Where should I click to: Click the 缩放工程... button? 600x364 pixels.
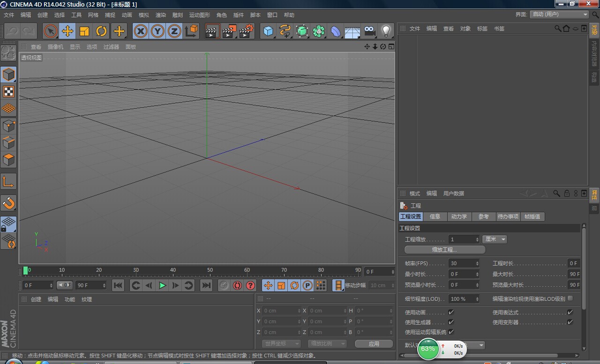click(444, 250)
